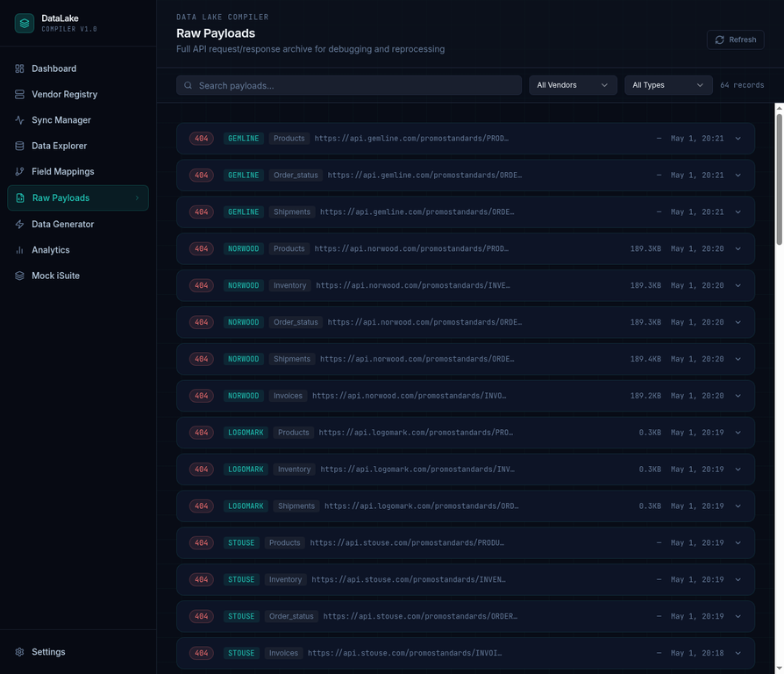Open Settings
Viewport: 784px width, 674px height.
(78, 652)
